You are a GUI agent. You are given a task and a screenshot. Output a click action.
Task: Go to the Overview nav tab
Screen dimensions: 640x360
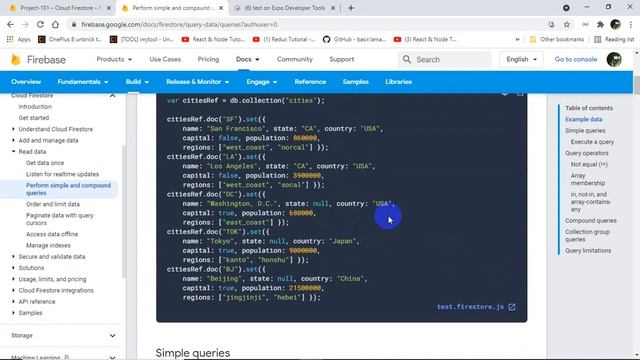(x=26, y=82)
